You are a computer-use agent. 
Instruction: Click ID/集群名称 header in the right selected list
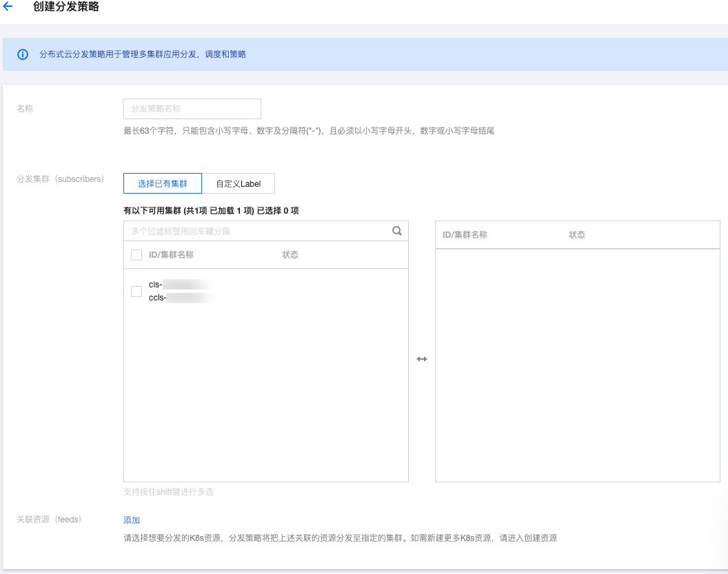(465, 235)
